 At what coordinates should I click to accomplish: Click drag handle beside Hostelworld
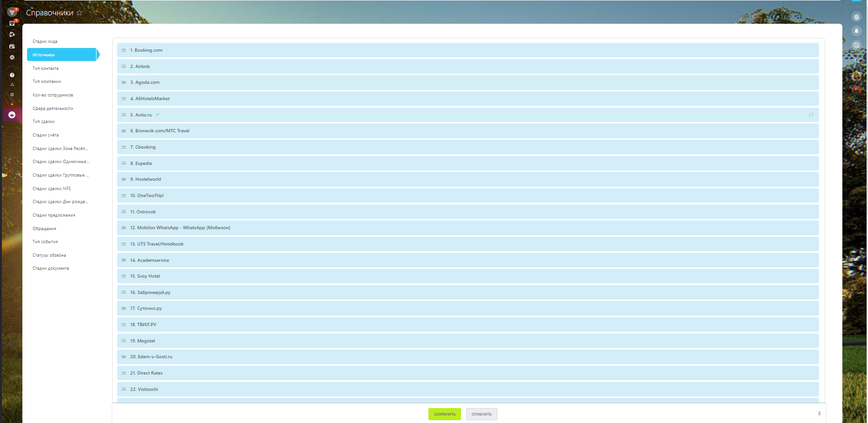point(124,179)
